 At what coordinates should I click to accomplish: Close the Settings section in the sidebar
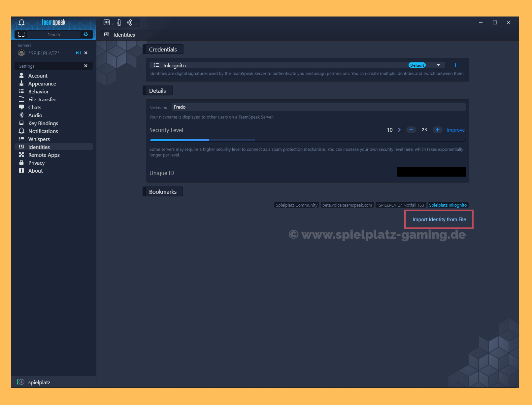(x=86, y=66)
